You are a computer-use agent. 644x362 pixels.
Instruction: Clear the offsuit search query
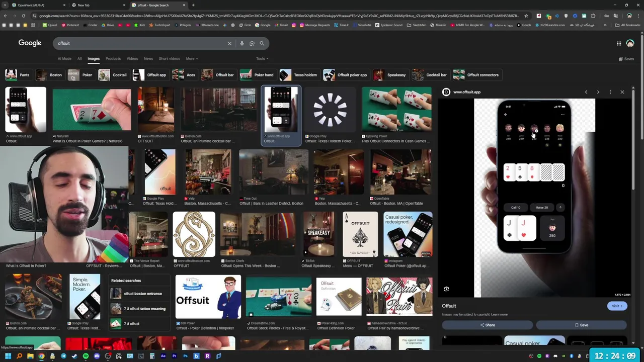pyautogui.click(x=229, y=43)
